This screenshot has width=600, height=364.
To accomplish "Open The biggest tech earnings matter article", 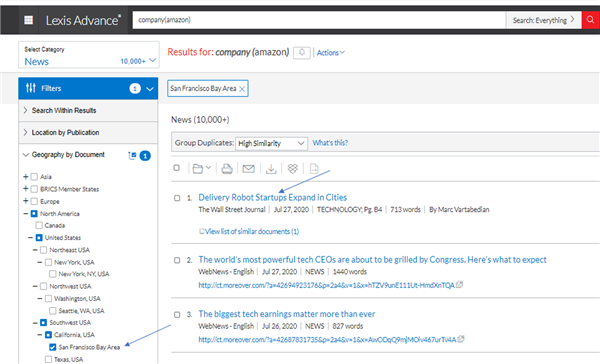I will pos(287,314).
